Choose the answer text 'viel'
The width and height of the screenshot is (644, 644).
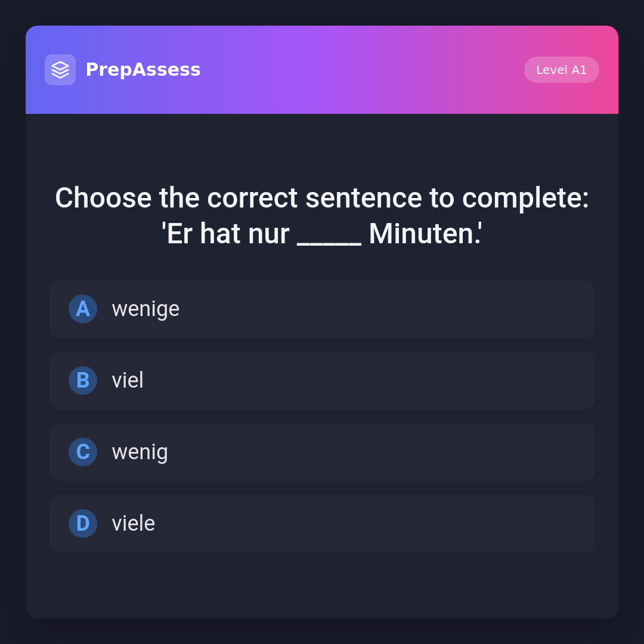[x=128, y=380]
